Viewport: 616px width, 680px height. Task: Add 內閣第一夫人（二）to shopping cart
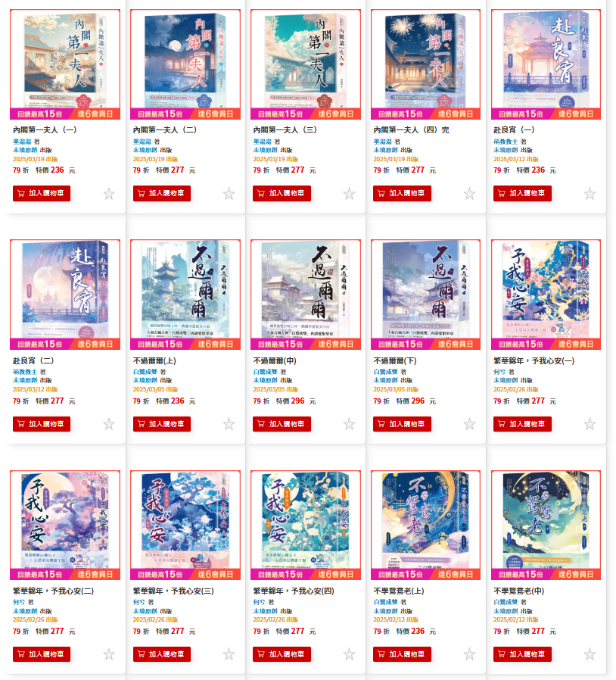(x=162, y=193)
